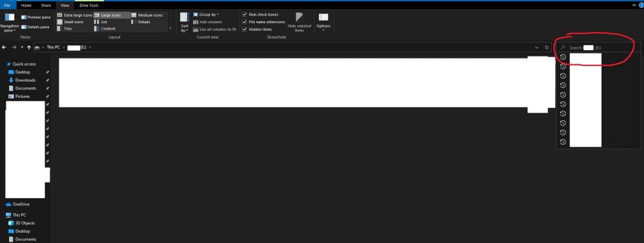
Task: Open the Sort by dropdown
Action: [x=184, y=22]
